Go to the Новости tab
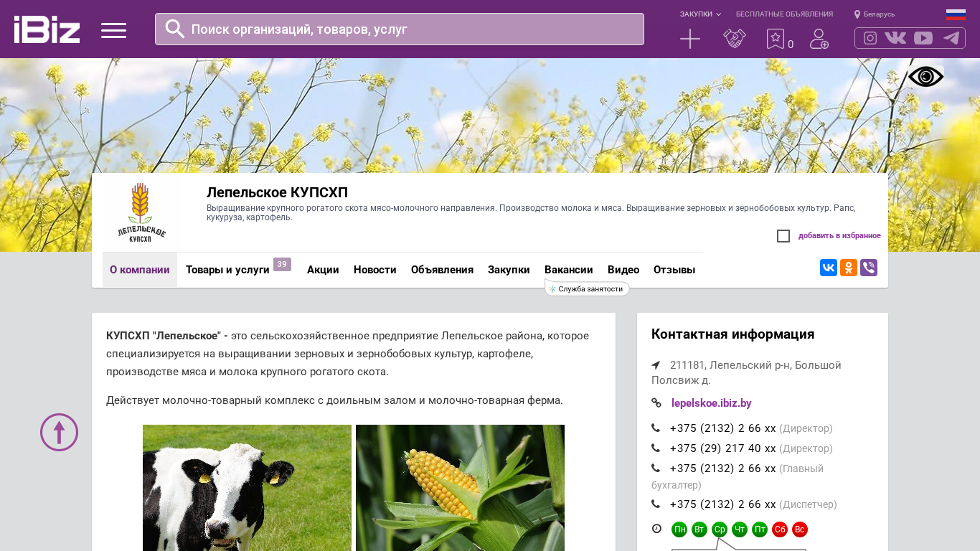Image resolution: width=980 pixels, height=551 pixels. pos(375,270)
